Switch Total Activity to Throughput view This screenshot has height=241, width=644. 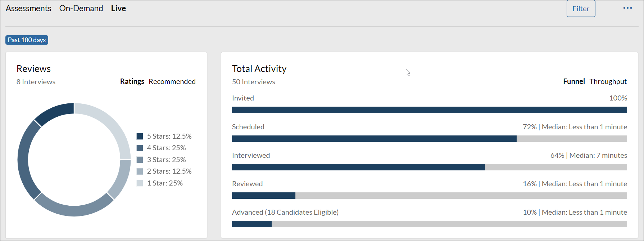pos(608,81)
